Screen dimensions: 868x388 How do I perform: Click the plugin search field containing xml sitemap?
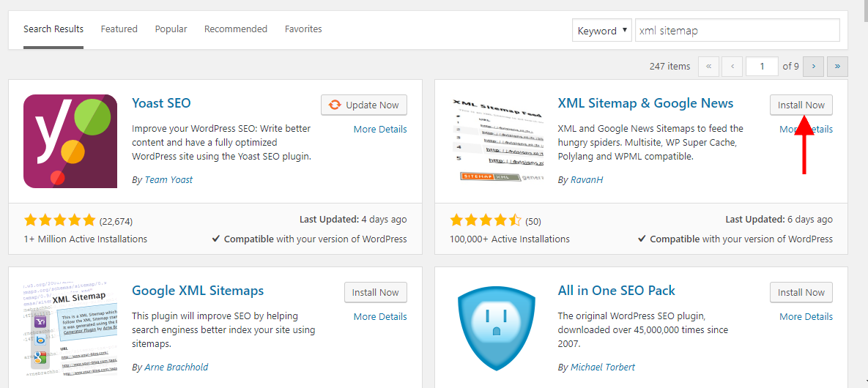click(738, 31)
